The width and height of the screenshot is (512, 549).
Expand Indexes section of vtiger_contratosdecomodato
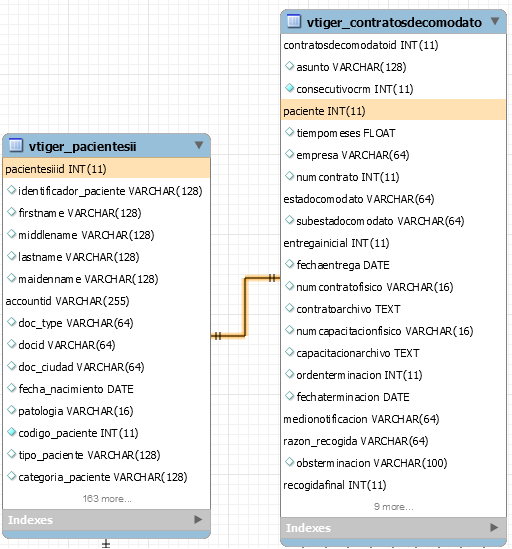pos(494,527)
